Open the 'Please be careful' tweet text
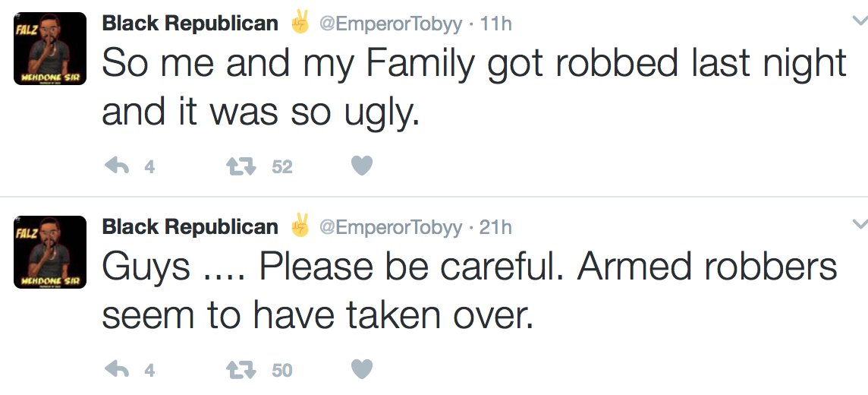This screenshot has height=395, width=868. click(x=469, y=291)
